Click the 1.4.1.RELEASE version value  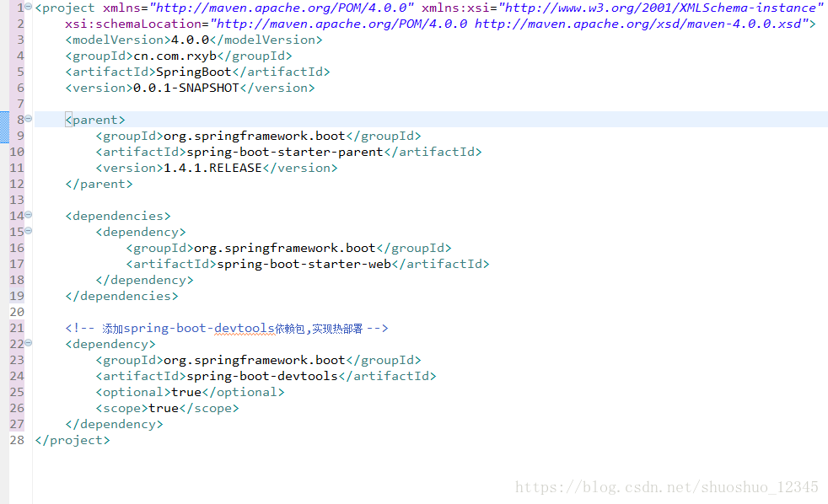click(212, 168)
